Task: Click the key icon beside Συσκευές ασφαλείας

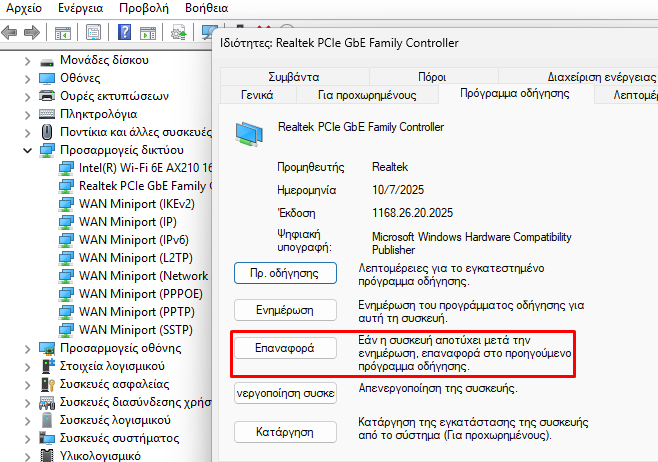Action: point(48,384)
